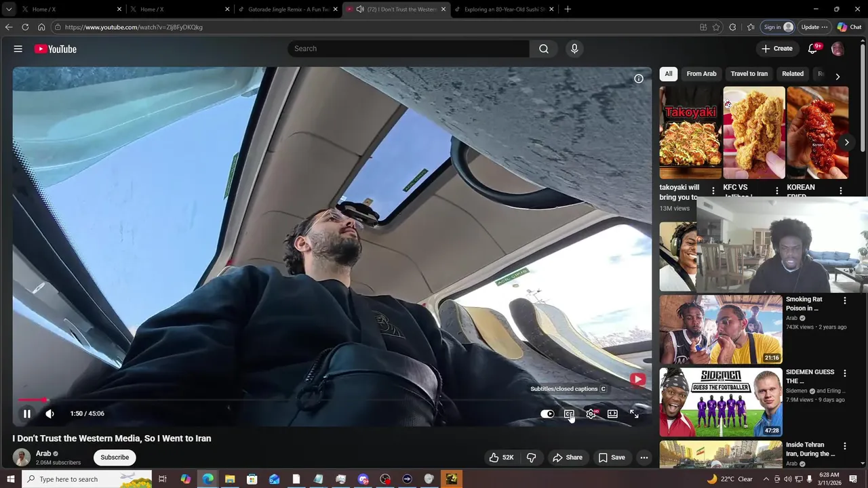
Task: Select the Travel to Iran chip
Action: pos(749,74)
